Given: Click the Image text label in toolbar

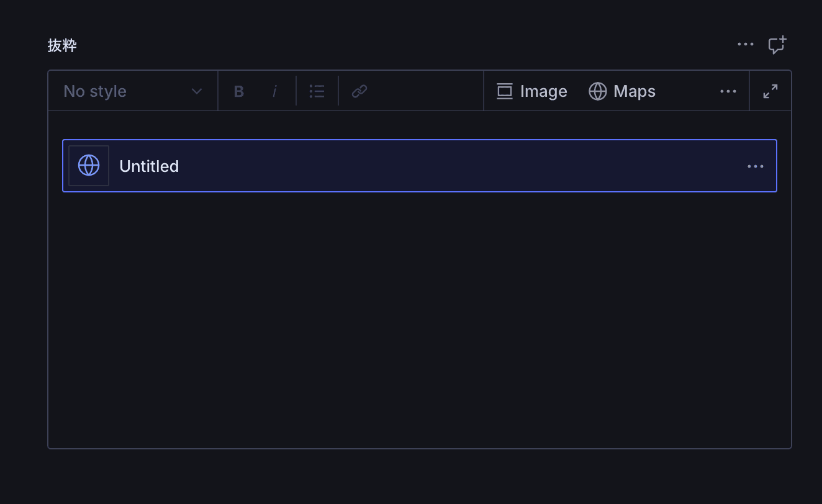Looking at the screenshot, I should pyautogui.click(x=543, y=91).
